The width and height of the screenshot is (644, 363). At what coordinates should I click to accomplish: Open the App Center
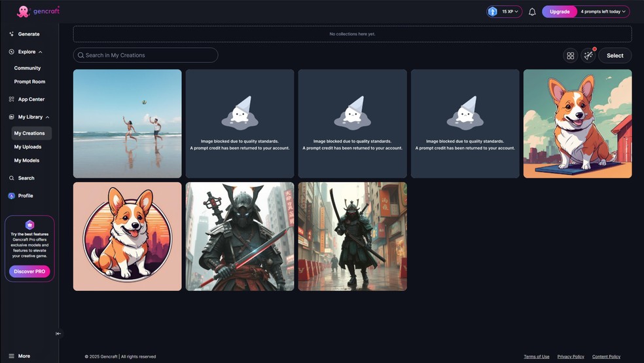pos(31,100)
